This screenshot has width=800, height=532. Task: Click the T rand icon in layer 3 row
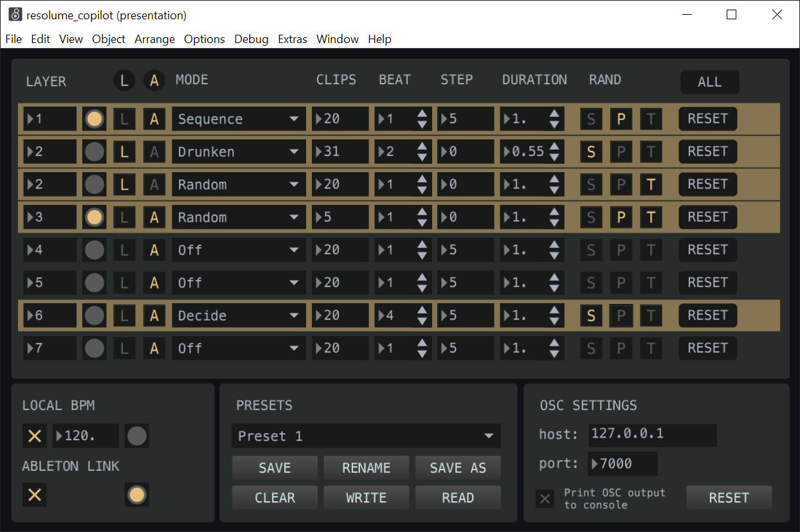(651, 217)
